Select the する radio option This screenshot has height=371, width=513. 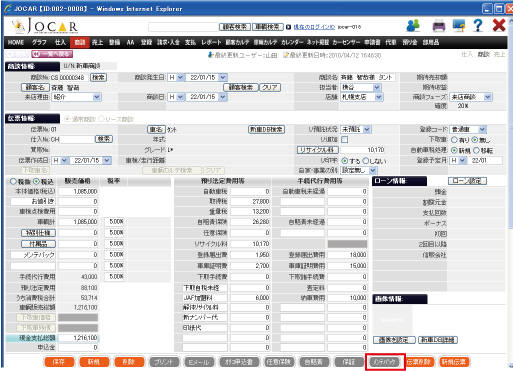click(345, 161)
